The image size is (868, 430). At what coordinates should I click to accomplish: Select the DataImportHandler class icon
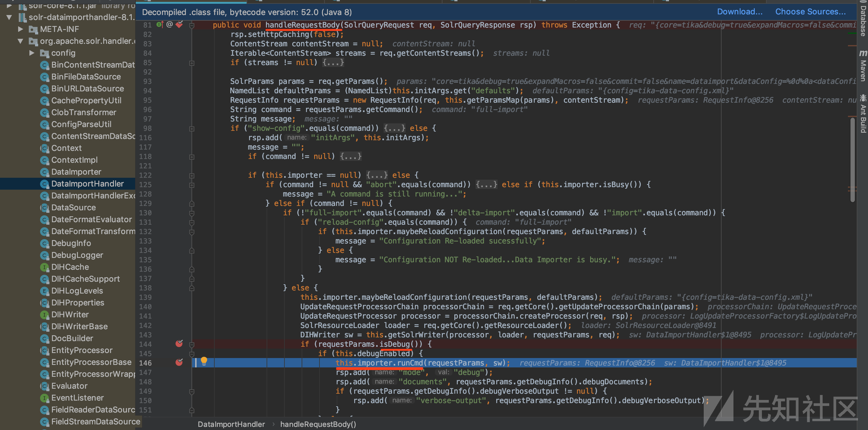pyautogui.click(x=44, y=184)
